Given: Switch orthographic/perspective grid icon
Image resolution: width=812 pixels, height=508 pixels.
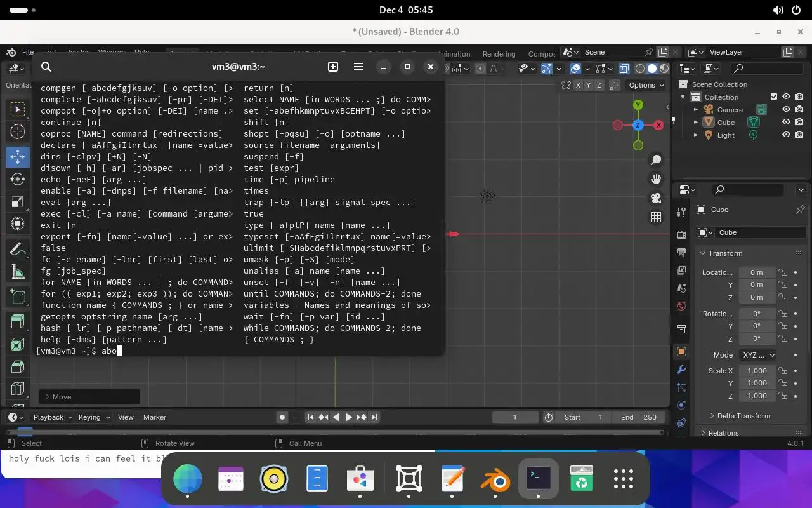Looking at the screenshot, I should click(x=656, y=217).
